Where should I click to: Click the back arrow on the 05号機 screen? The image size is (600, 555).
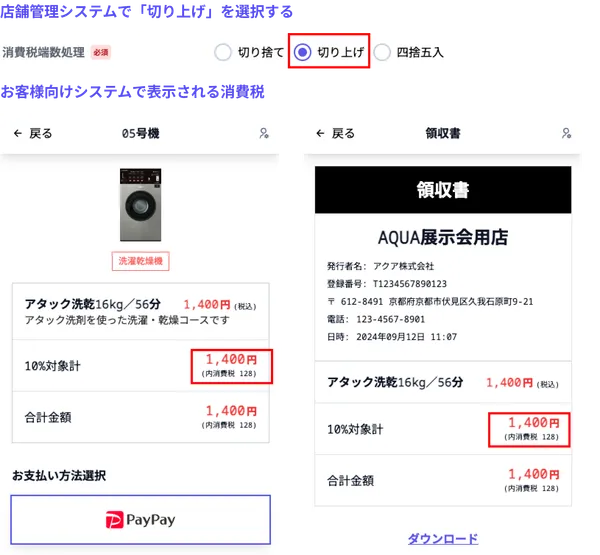pos(18,133)
